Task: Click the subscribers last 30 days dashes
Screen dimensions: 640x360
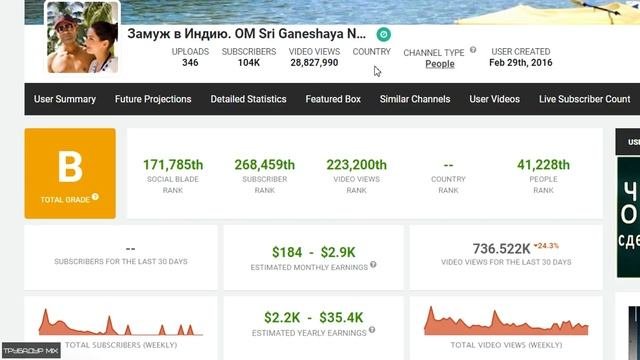Action: point(130,249)
